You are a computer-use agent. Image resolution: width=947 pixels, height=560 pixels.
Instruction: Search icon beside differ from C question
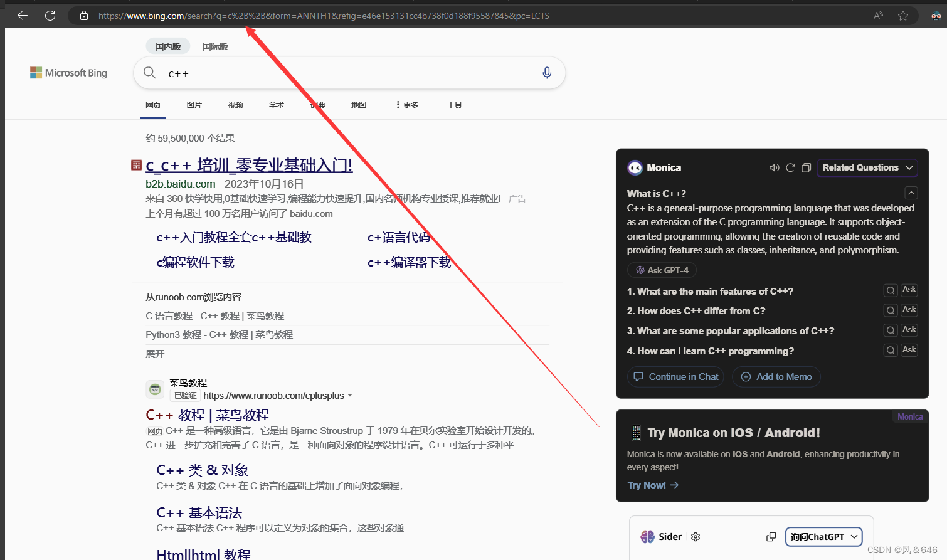pyautogui.click(x=891, y=310)
